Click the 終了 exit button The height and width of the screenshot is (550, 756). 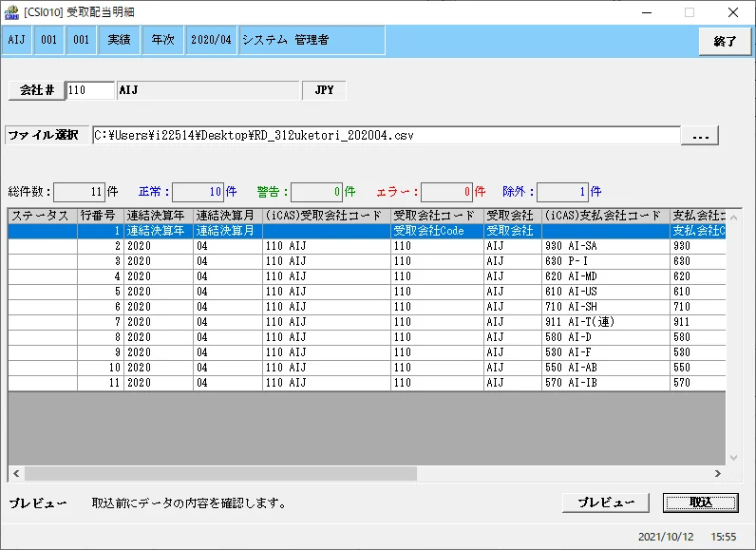point(725,42)
